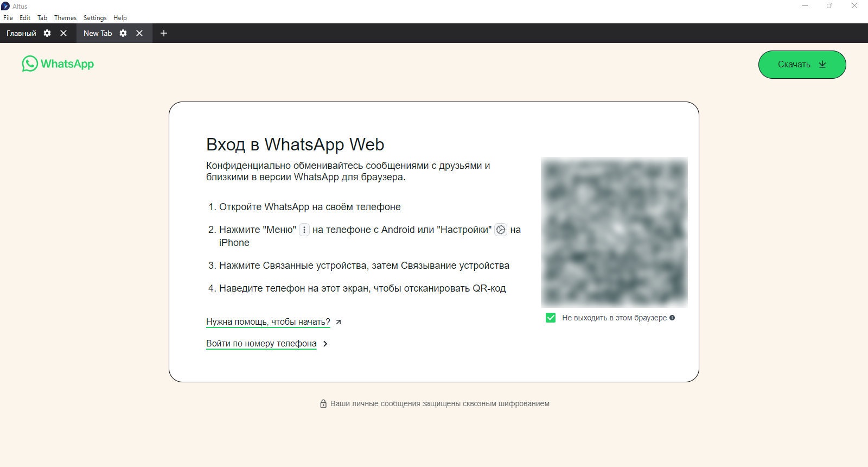Close the Altus window

[x=854, y=6]
